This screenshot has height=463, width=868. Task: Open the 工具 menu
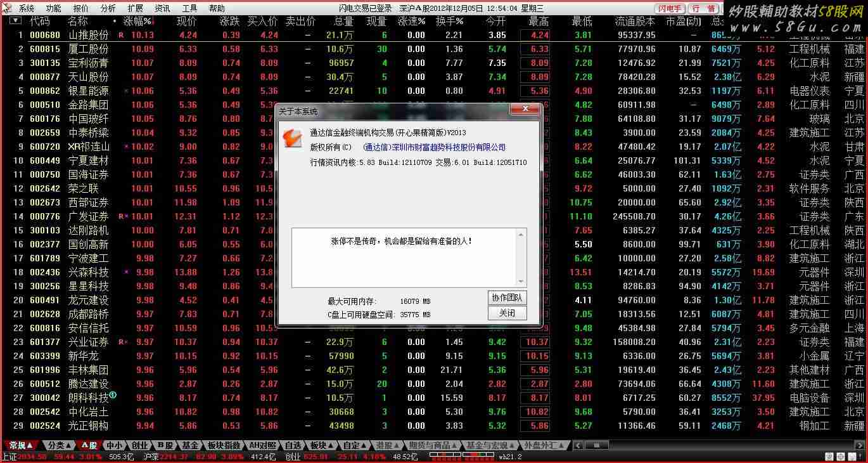(x=189, y=8)
